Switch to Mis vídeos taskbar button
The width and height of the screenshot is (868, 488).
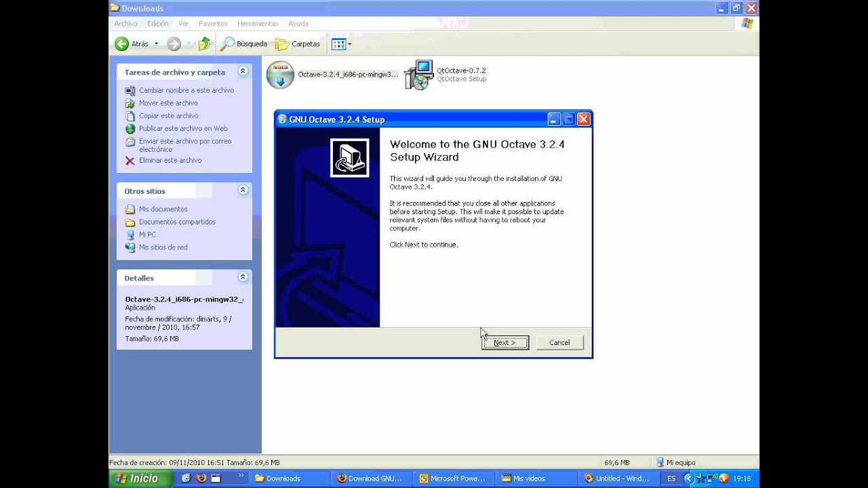point(536,479)
